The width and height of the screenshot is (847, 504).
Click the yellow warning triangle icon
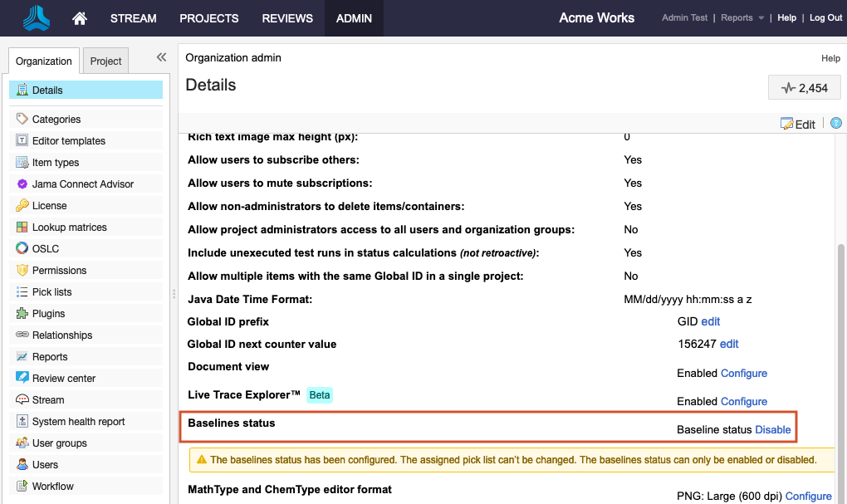pos(202,460)
